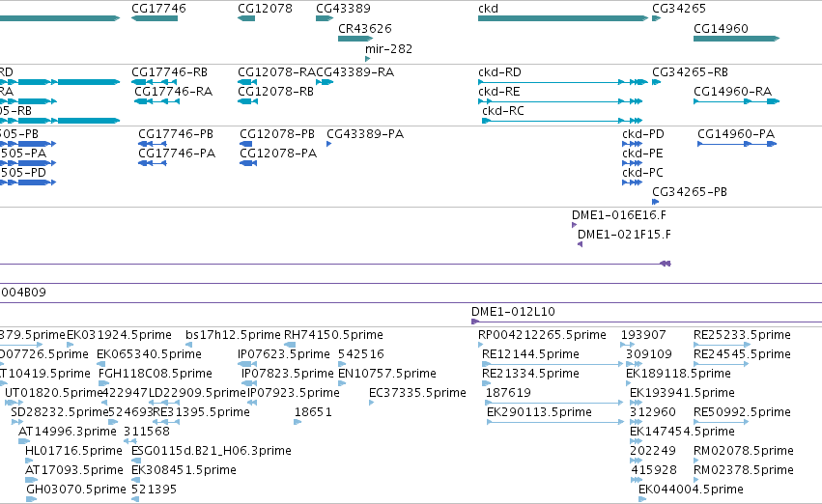Screen dimensions: 822x504
Task: Select the DME1-012L10 clone label
Action: (513, 311)
